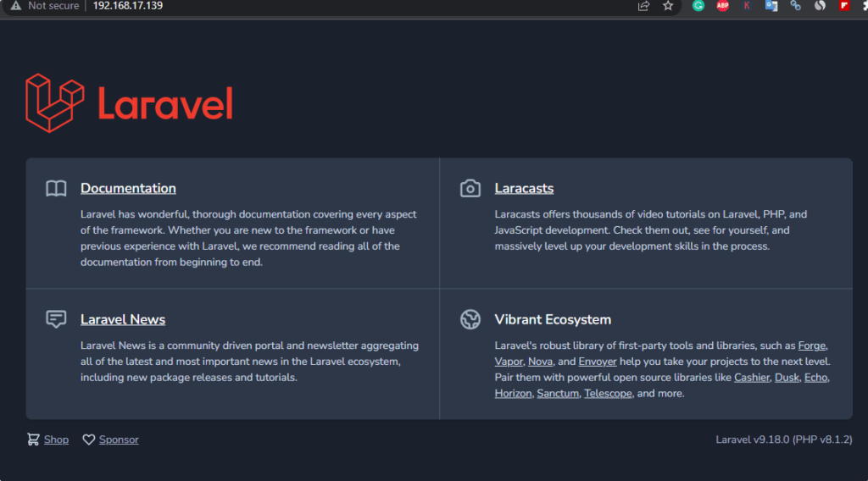Click the Laravel v9.18.0 version text
Viewport: 868px width, 481px height.
pos(784,440)
